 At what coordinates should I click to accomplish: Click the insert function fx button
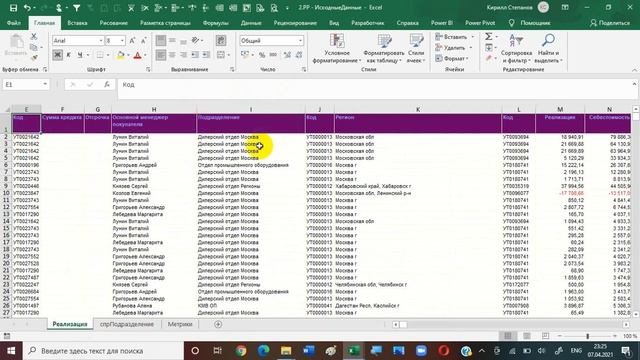pyautogui.click(x=107, y=84)
